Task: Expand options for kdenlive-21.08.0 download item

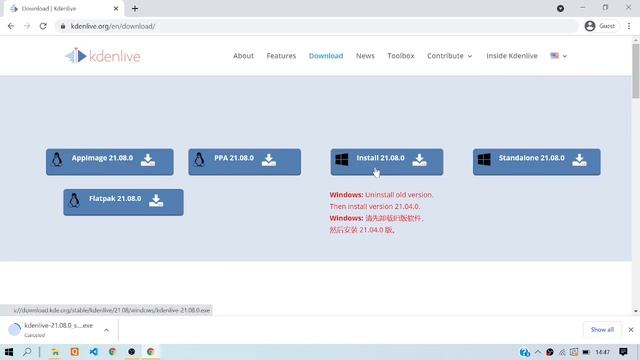Action: (107, 330)
